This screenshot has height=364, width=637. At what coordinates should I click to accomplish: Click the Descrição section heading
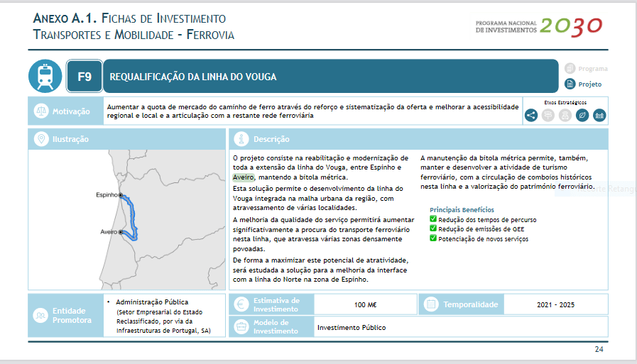[271, 139]
